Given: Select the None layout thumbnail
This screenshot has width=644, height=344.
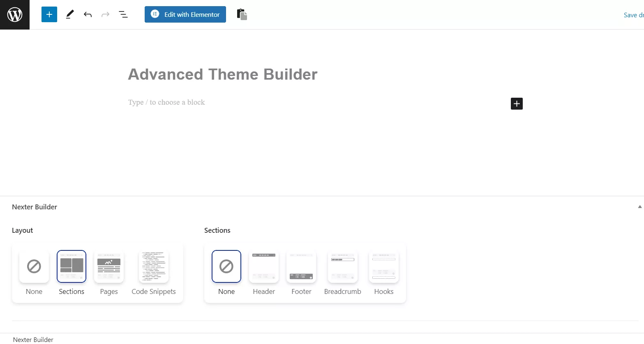Looking at the screenshot, I should (34, 266).
